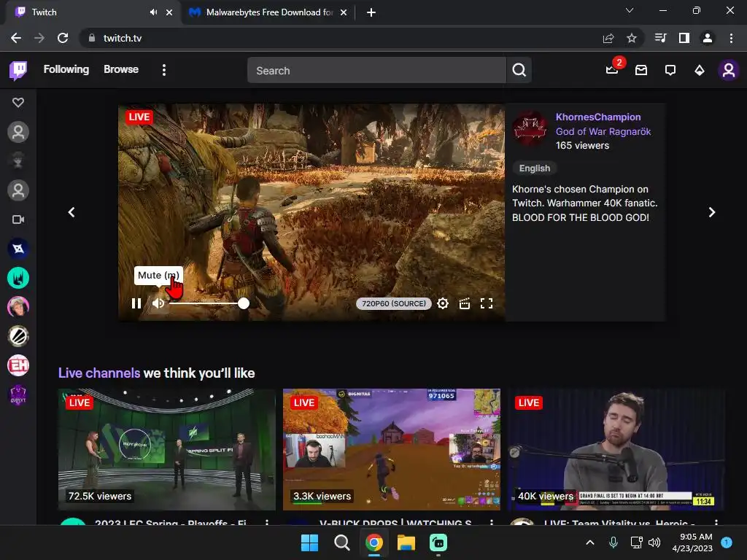Open the striped circle logo channel in sidebar
747x560 pixels.
tap(18, 336)
